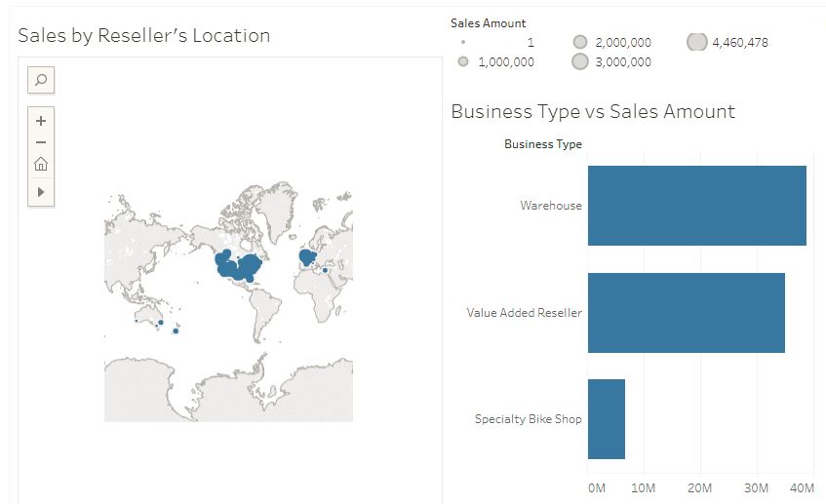The height and width of the screenshot is (504, 826).
Task: Click the 3,000,000 size legend circle
Action: [x=580, y=61]
